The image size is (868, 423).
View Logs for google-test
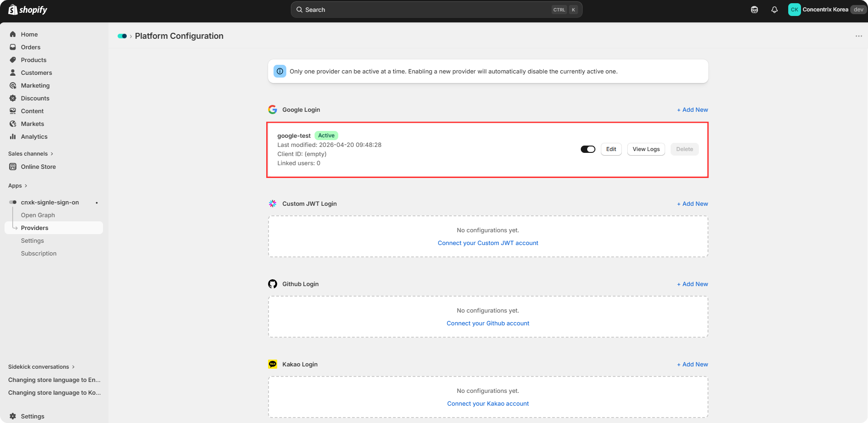tap(646, 149)
